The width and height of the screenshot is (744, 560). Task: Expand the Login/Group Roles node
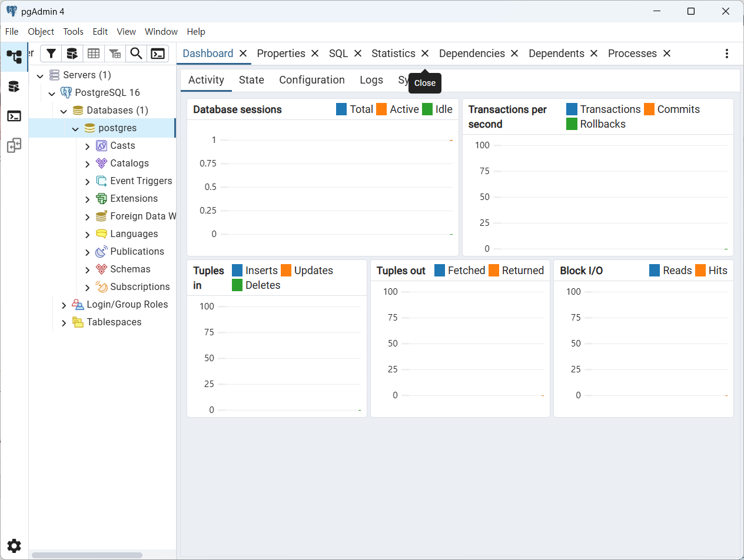64,305
